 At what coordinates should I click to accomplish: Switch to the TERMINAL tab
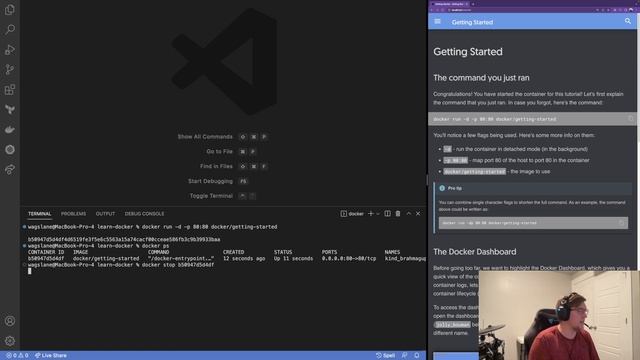click(40, 213)
